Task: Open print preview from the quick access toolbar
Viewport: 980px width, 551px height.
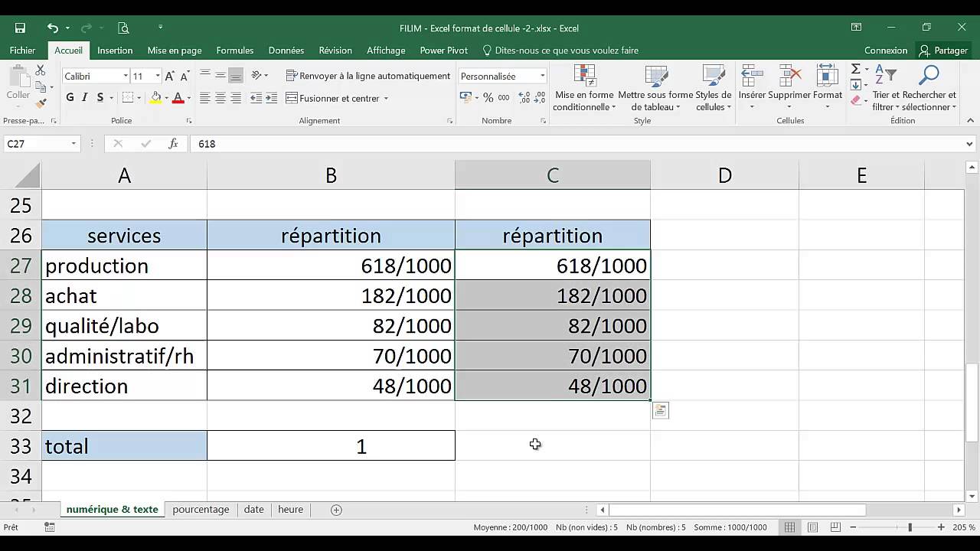Action: 123,28
